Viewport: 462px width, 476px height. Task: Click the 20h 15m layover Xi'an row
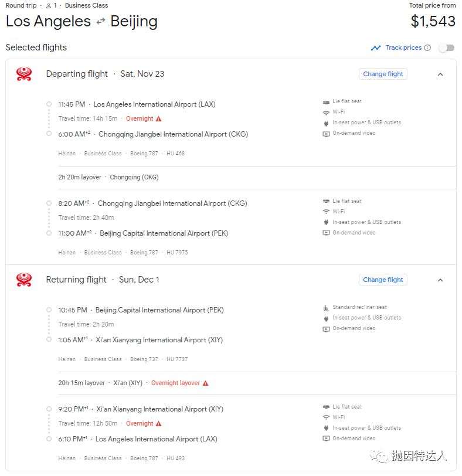click(x=257, y=383)
